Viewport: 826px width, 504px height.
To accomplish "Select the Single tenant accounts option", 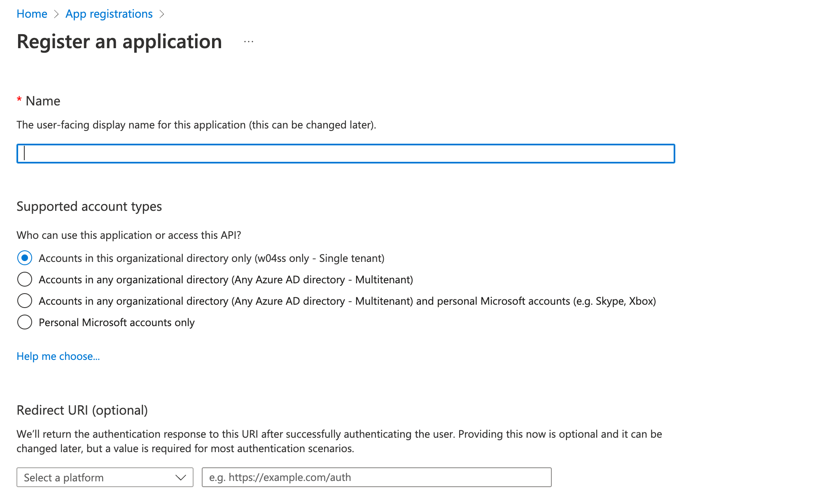I will tap(25, 258).
